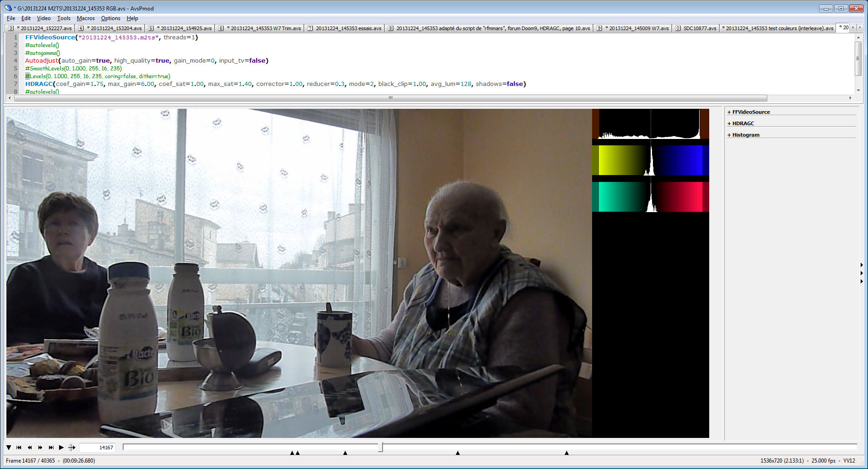Jump to the previous bookmark
This screenshot has height=469, width=868.
pyautogui.click(x=19, y=448)
